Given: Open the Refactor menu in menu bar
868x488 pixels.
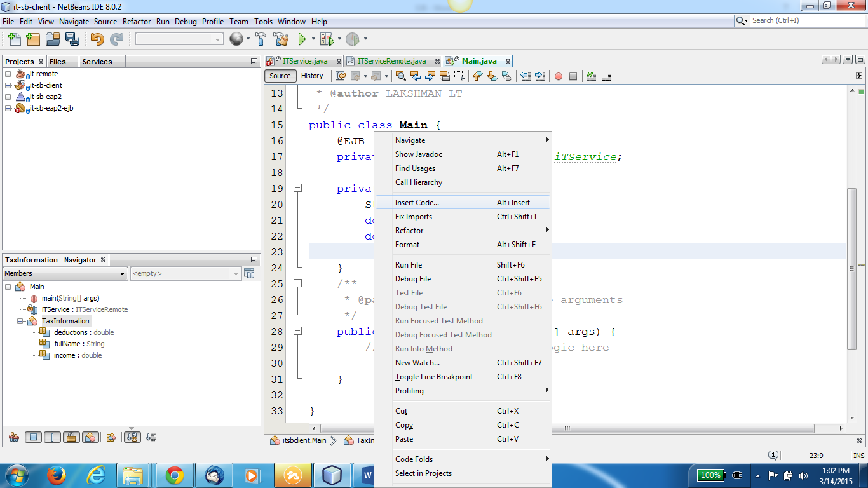Looking at the screenshot, I should 137,22.
